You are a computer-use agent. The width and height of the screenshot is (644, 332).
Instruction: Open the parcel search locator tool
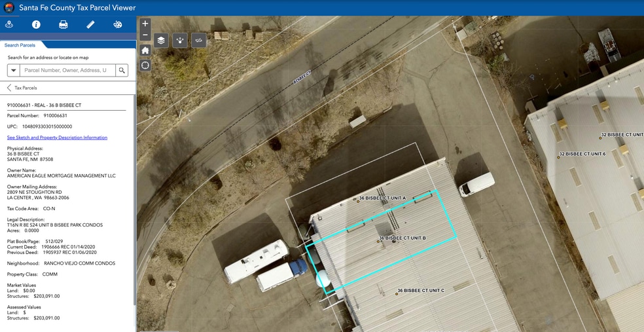click(x=9, y=24)
